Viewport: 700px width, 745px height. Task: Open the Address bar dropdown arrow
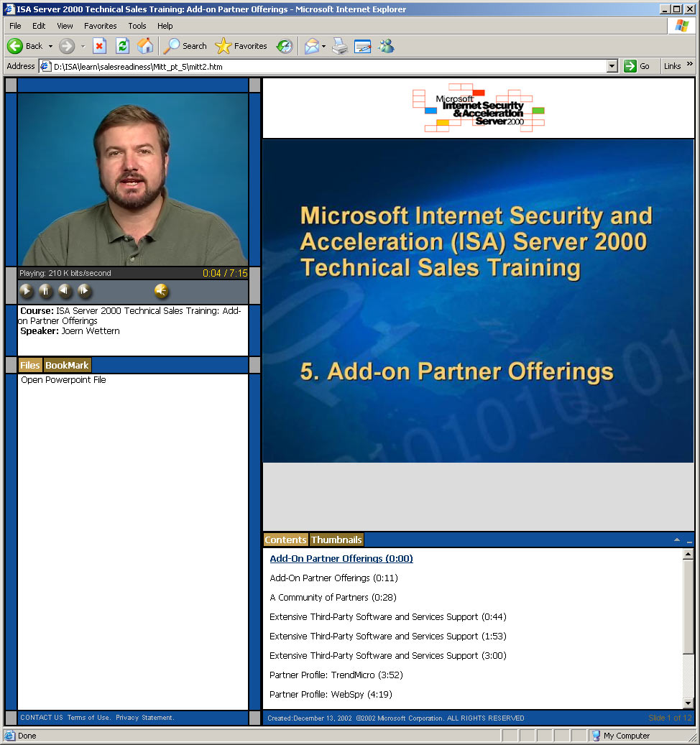612,66
